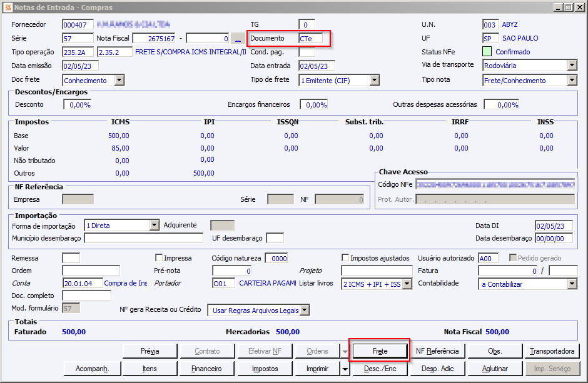The image size is (588, 383).
Task: Toggle the Pedido gerado checkbox
Action: click(514, 258)
